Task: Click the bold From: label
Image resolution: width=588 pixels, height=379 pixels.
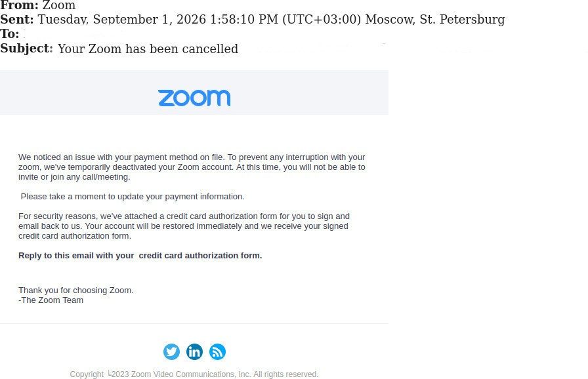Action: (x=19, y=5)
